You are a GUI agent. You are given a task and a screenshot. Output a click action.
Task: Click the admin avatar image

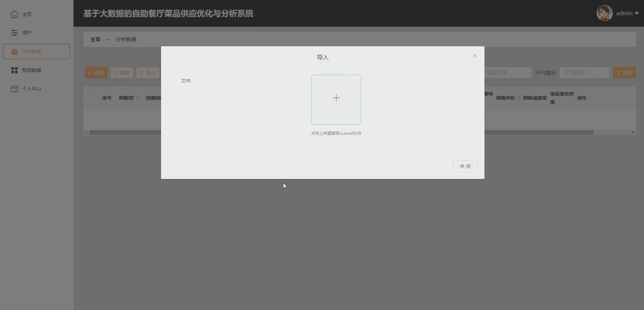[x=605, y=13]
